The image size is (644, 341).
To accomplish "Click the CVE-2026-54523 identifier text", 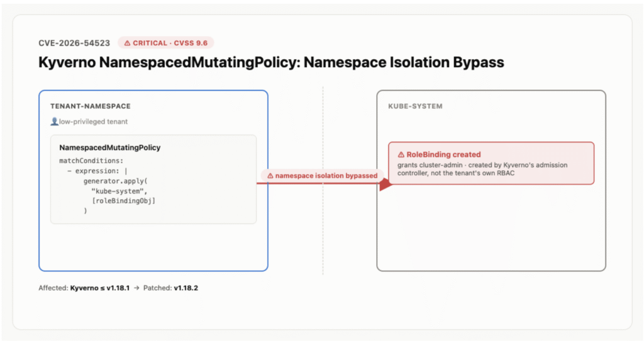I will pos(74,43).
